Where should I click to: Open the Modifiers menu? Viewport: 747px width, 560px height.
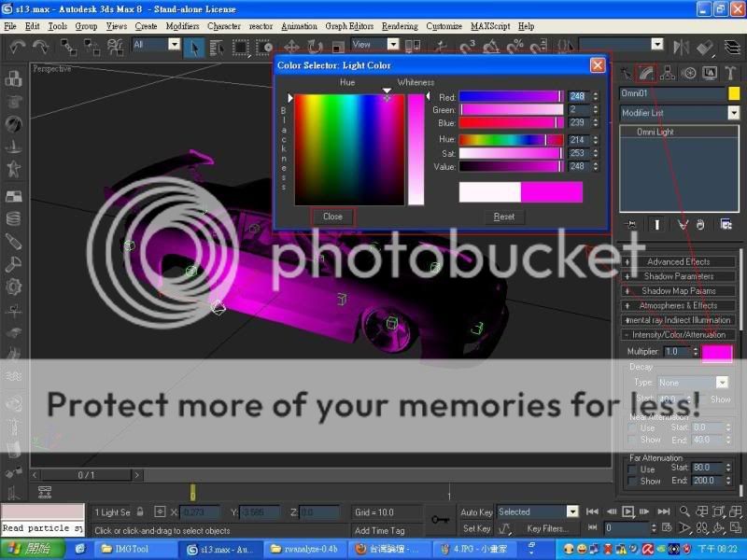tap(182, 27)
